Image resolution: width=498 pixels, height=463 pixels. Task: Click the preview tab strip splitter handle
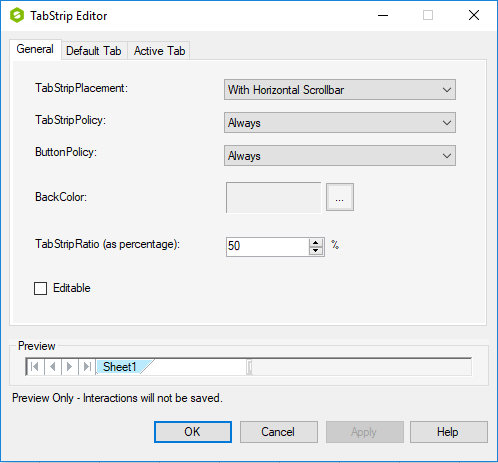click(249, 367)
